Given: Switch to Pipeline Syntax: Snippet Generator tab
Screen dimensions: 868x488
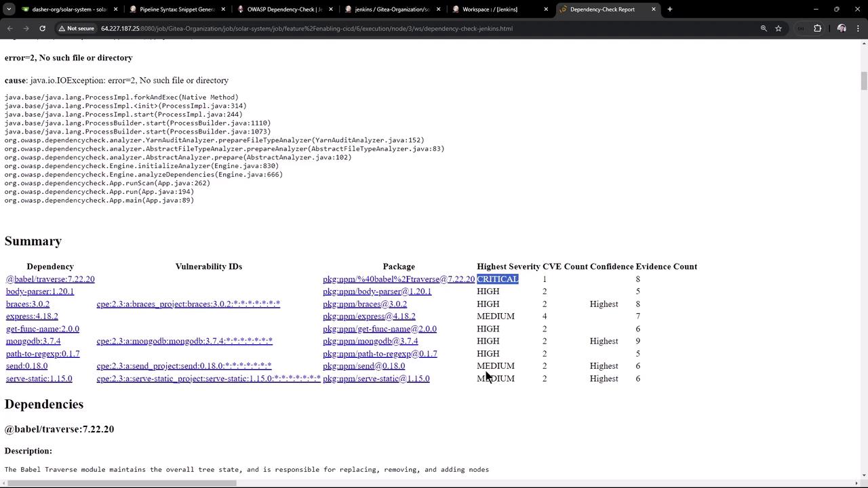Looking at the screenshot, I should click(177, 9).
